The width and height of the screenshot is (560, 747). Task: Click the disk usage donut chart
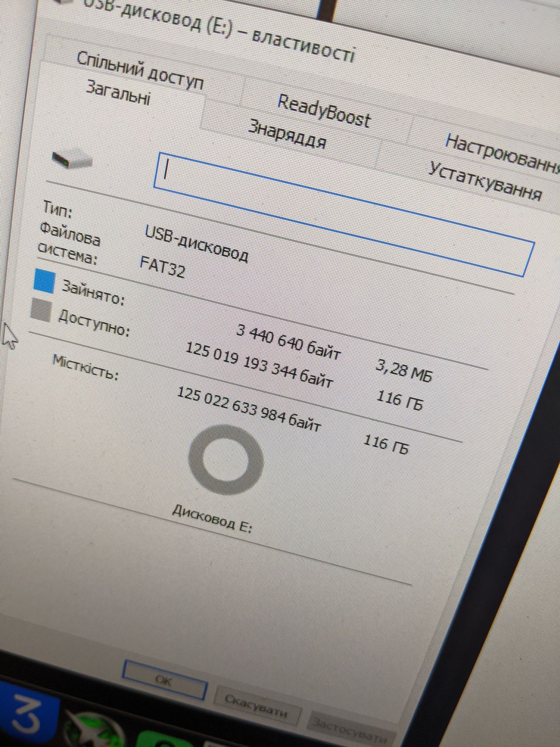point(225,460)
